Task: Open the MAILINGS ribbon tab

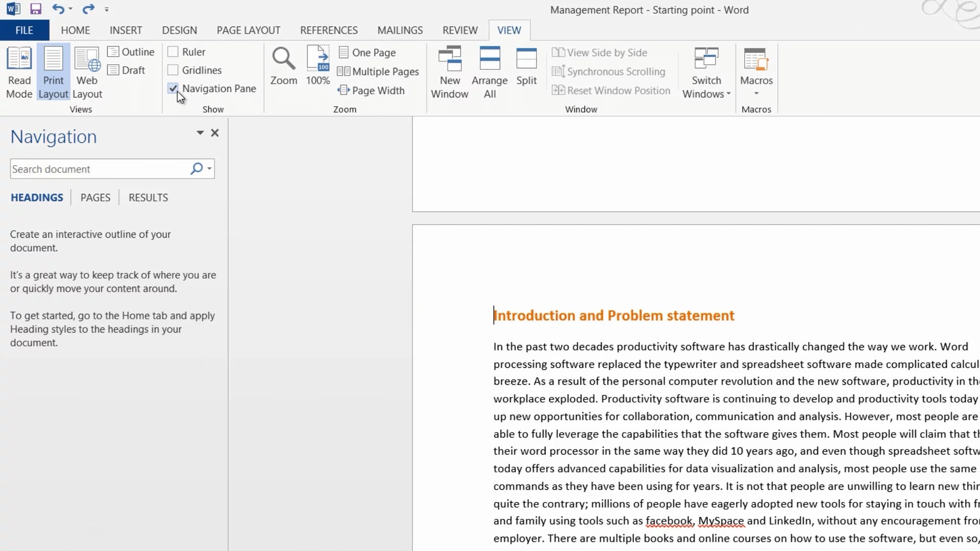Action: [400, 30]
